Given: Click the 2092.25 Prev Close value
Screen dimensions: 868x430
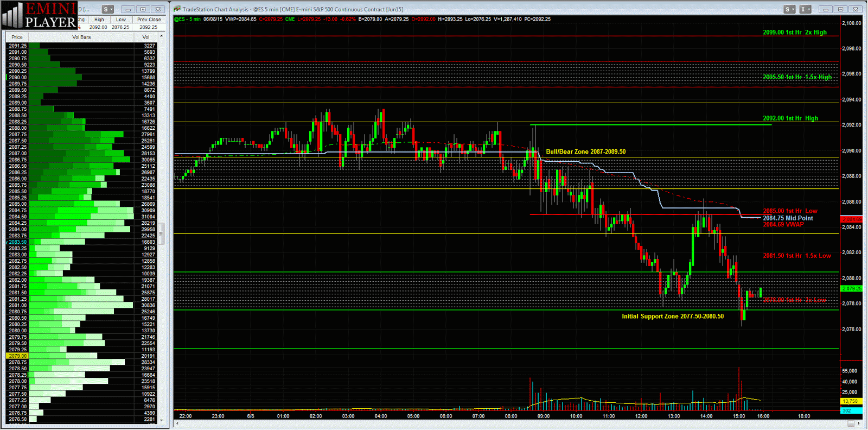Looking at the screenshot, I should (148, 27).
